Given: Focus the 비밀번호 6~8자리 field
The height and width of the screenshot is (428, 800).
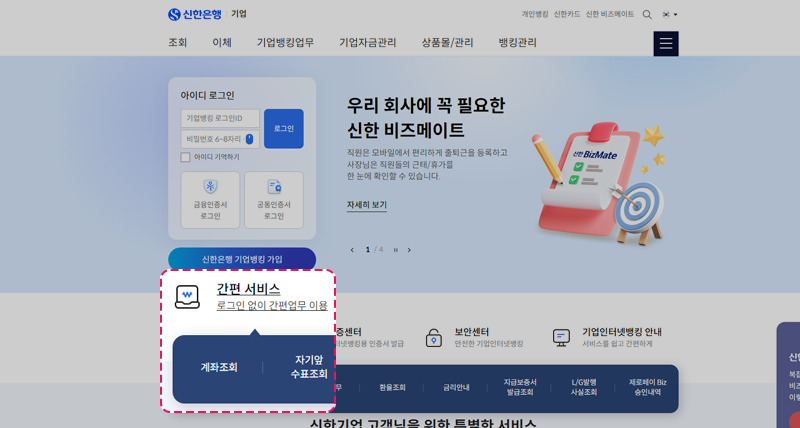Looking at the screenshot, I should (220, 139).
